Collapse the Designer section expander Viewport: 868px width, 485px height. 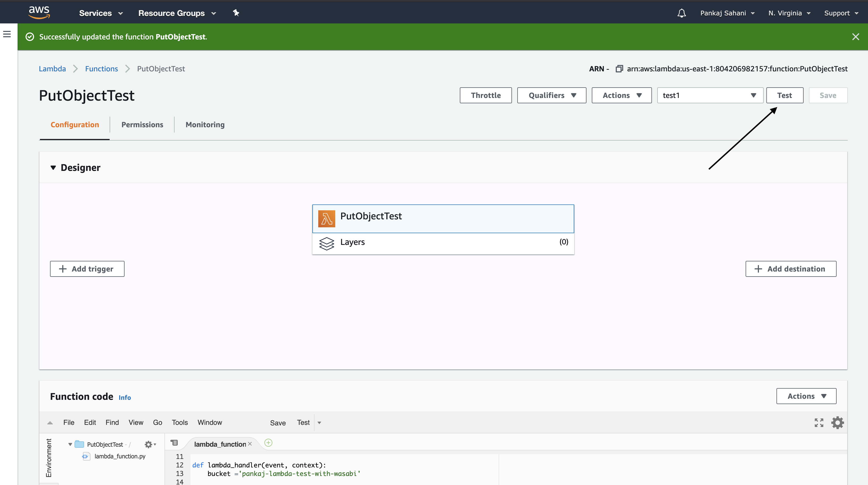click(52, 167)
